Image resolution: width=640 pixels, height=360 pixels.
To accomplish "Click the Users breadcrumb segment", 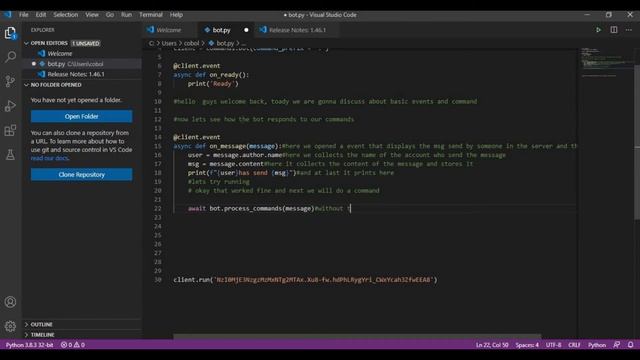I will pos(169,43).
